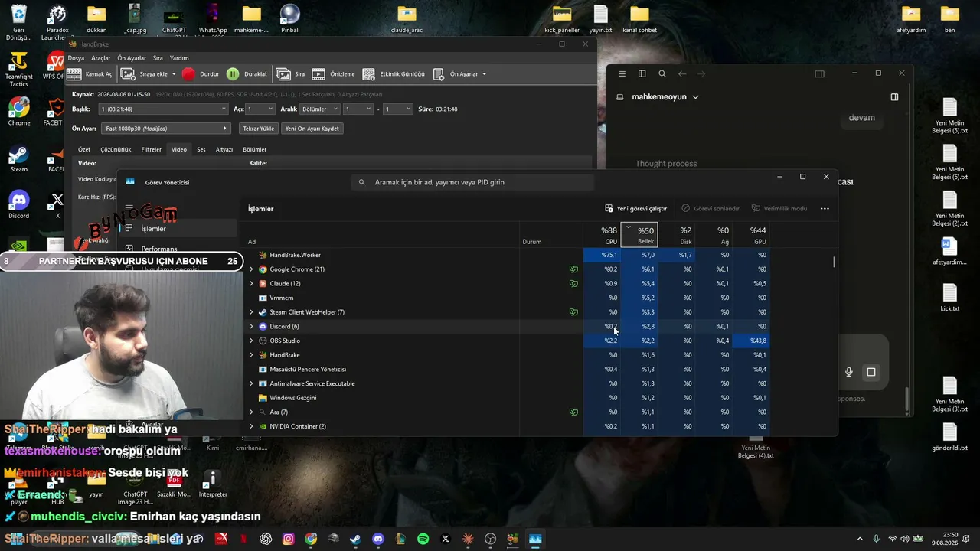Open OBS Studio from the taskbar
980x551 pixels.
tap(491, 539)
